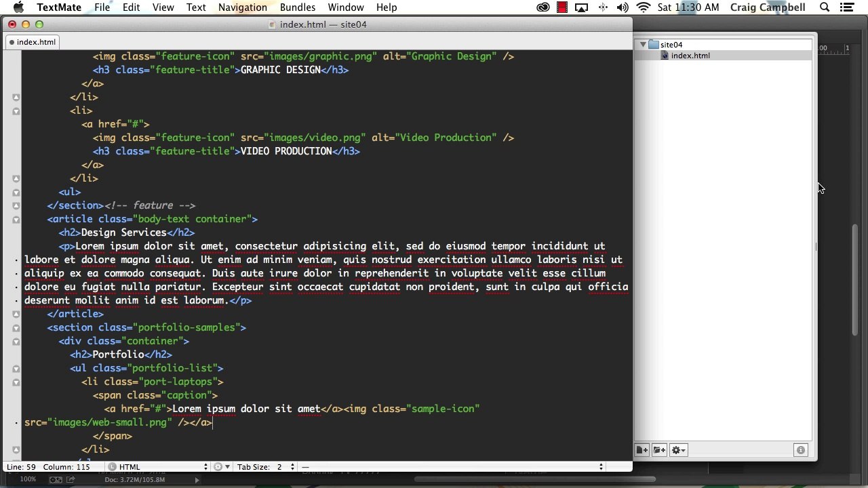Click the section portfolio-samples tag line
The height and width of the screenshot is (488, 868).
point(146,327)
